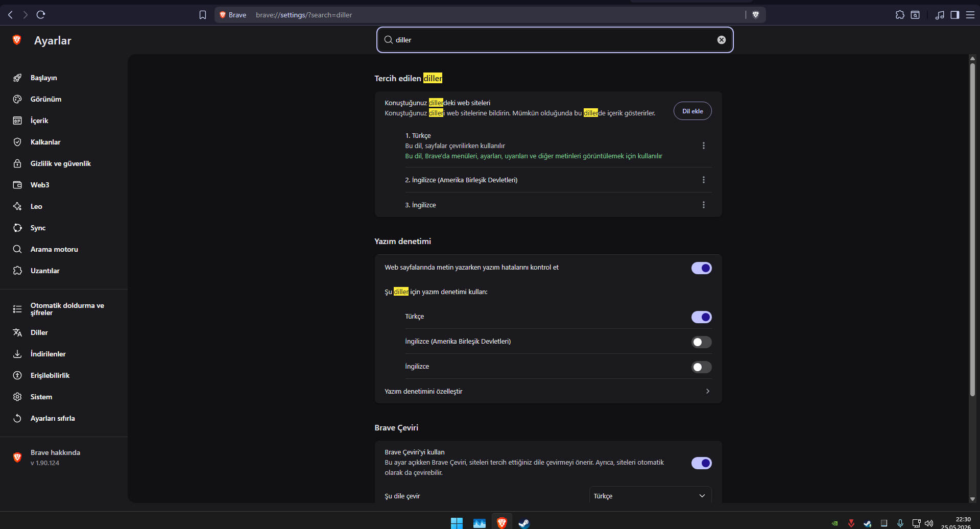Click the Uzantılar puzzle icon in sidebar
Screen dimensions: 980x529
(x=17, y=271)
